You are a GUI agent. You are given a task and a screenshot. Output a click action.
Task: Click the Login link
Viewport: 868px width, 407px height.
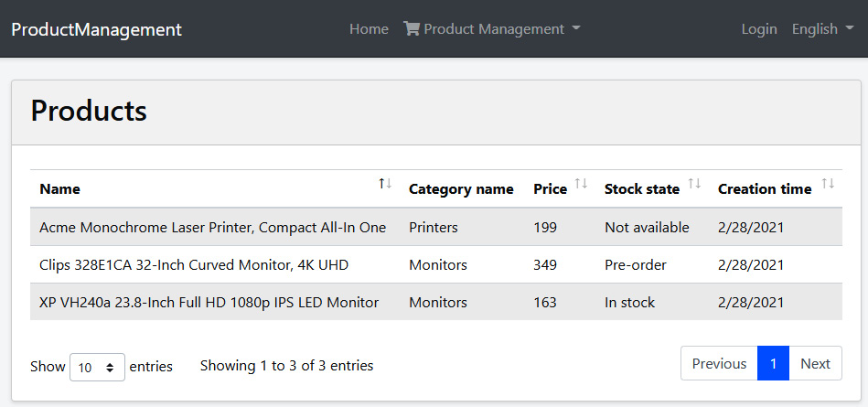(759, 28)
